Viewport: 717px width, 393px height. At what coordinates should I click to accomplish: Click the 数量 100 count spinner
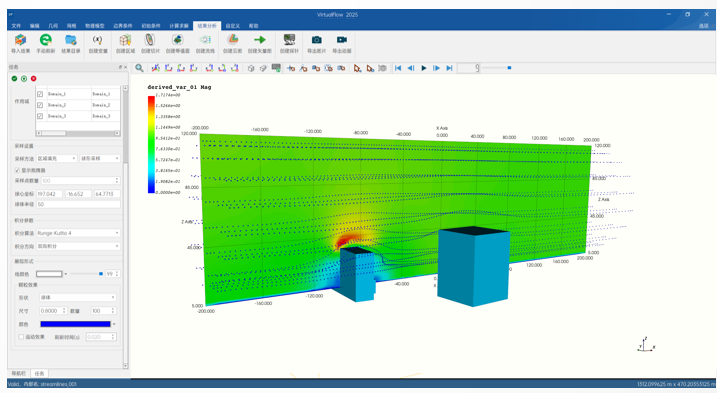click(103, 311)
